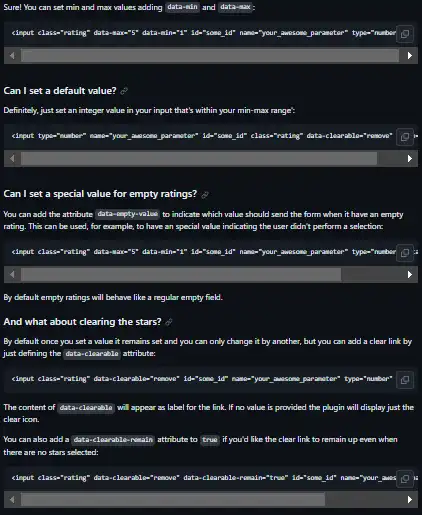Click right scroll arrow under min/max code block
Screen dimensions: 422x515
[x=410, y=56]
